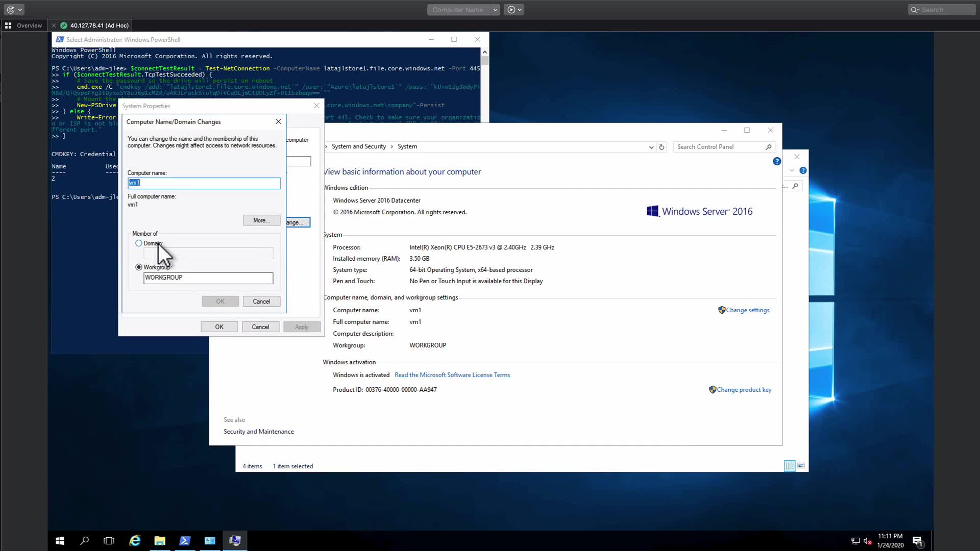Click the More... button

(x=261, y=220)
